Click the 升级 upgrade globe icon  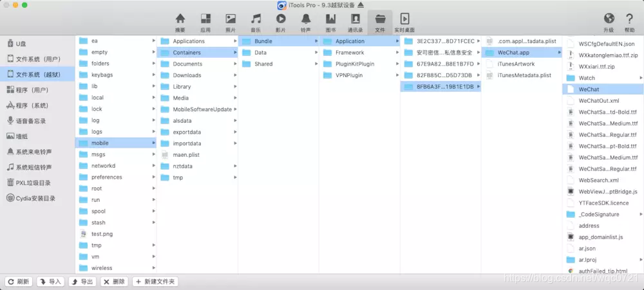point(609,23)
